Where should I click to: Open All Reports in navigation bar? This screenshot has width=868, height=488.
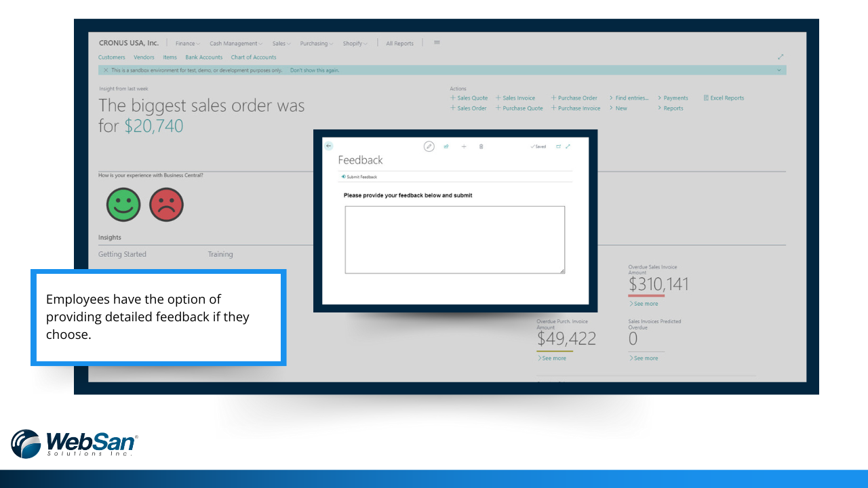(399, 43)
